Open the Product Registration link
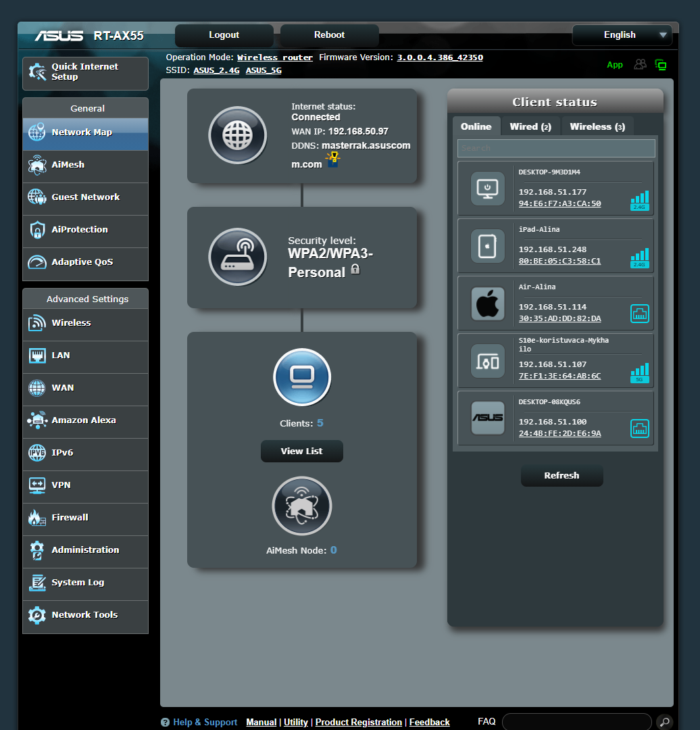700x730 pixels. (358, 722)
